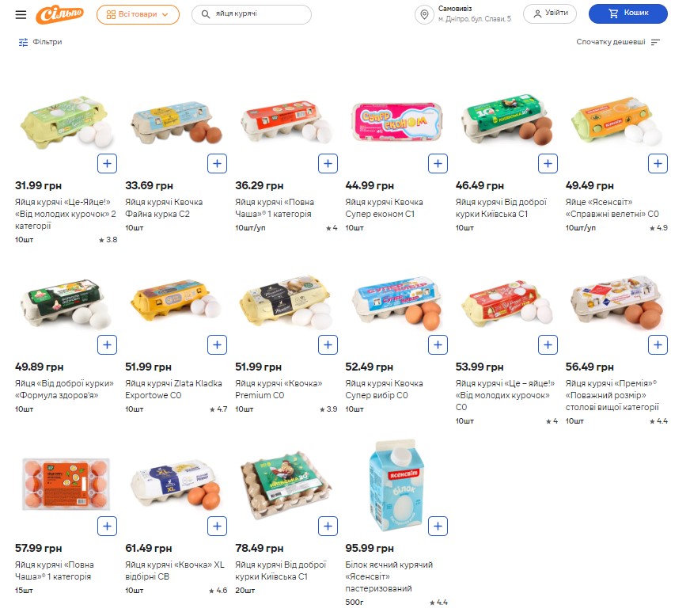Expand the Всі товари dropdown
Viewport: 690px width, 616px height.
[x=138, y=14]
